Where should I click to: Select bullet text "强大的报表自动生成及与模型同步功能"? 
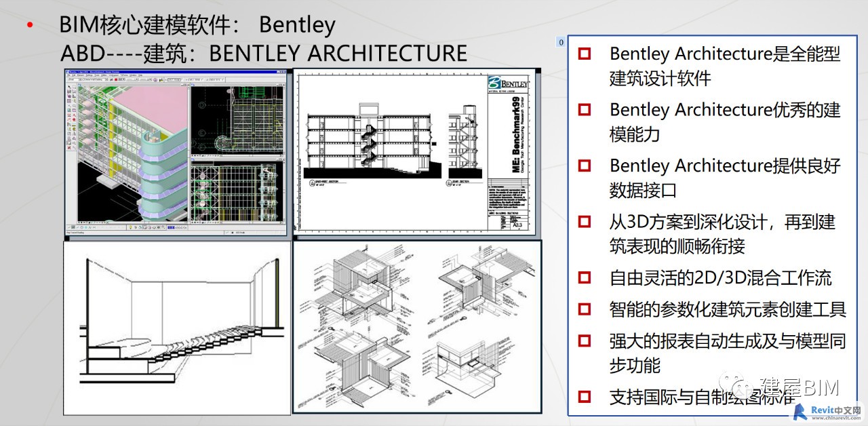tap(728, 353)
